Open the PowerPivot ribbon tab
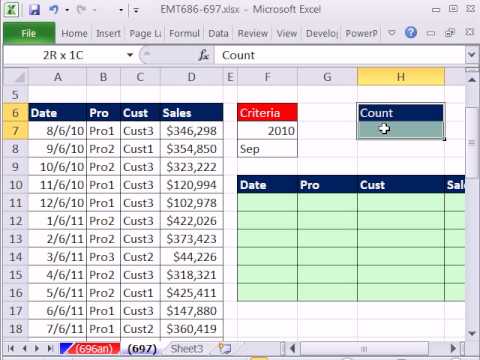480x360 pixels. click(x=361, y=33)
